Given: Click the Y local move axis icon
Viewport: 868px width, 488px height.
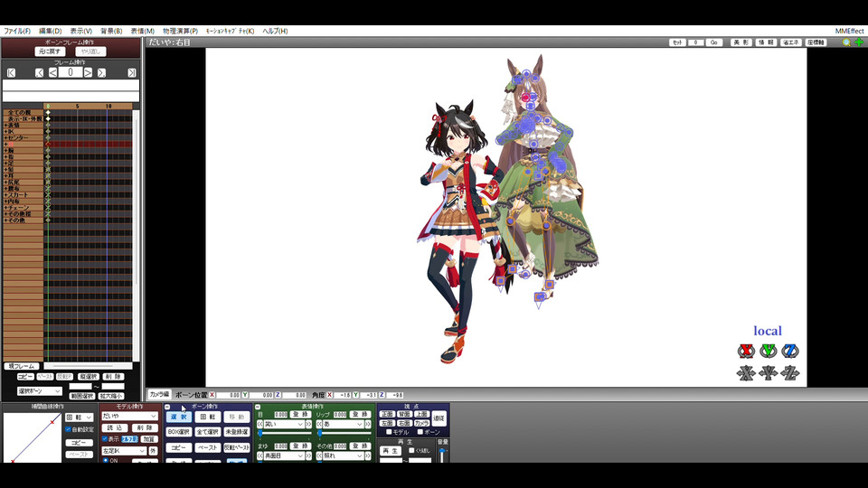Looking at the screenshot, I should [x=768, y=373].
